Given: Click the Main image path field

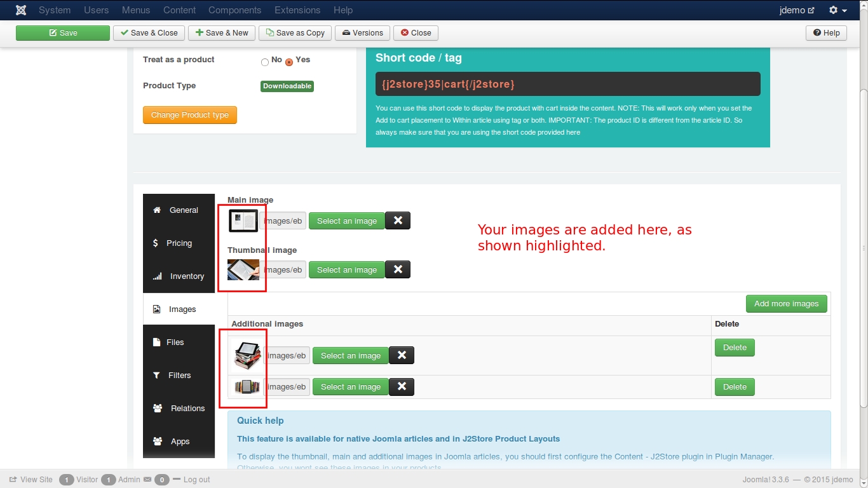Looking at the screenshot, I should pyautogui.click(x=283, y=221).
